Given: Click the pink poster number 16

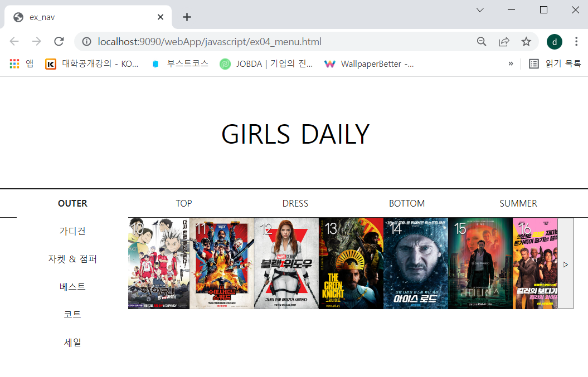Looking at the screenshot, I should [x=535, y=263].
